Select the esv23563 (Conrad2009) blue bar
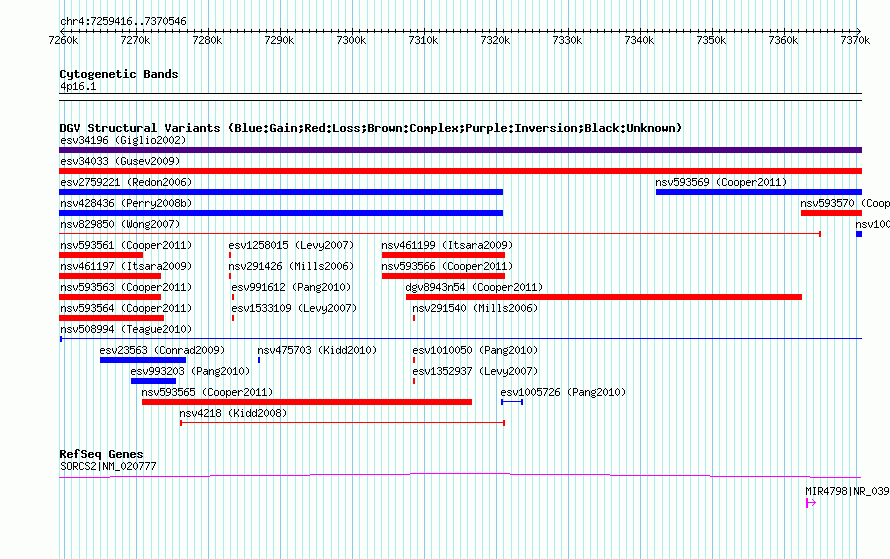The image size is (890, 559). (143, 360)
